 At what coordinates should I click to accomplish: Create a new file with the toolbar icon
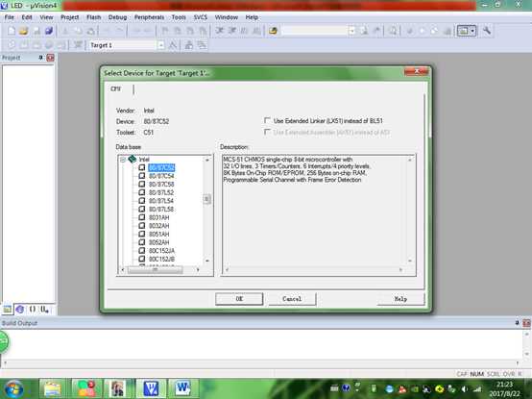(12, 31)
